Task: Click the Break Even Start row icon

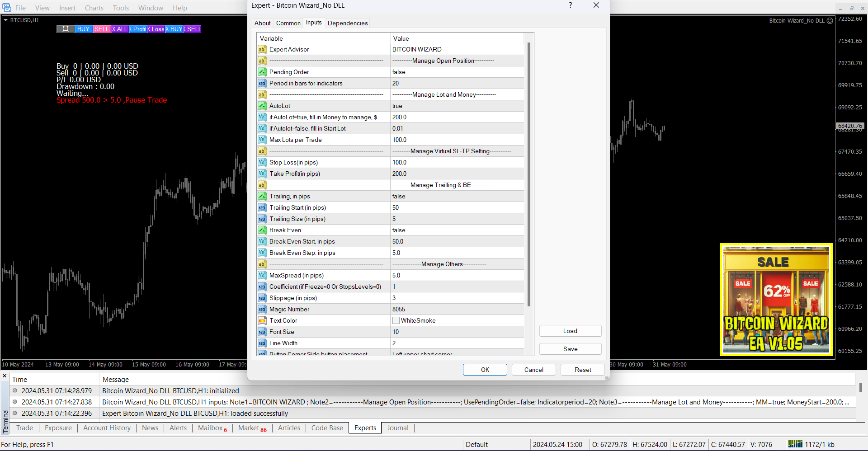Action: coord(262,241)
